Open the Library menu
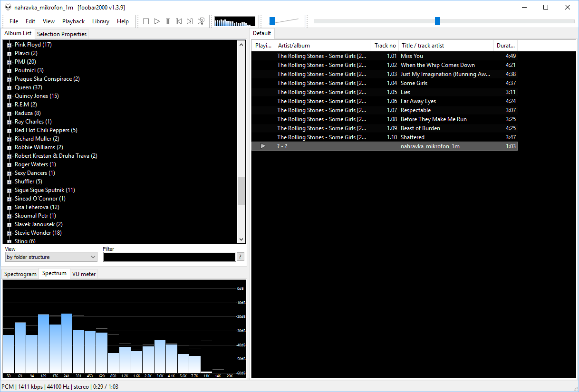Image resolution: width=579 pixels, height=392 pixels. point(101,21)
